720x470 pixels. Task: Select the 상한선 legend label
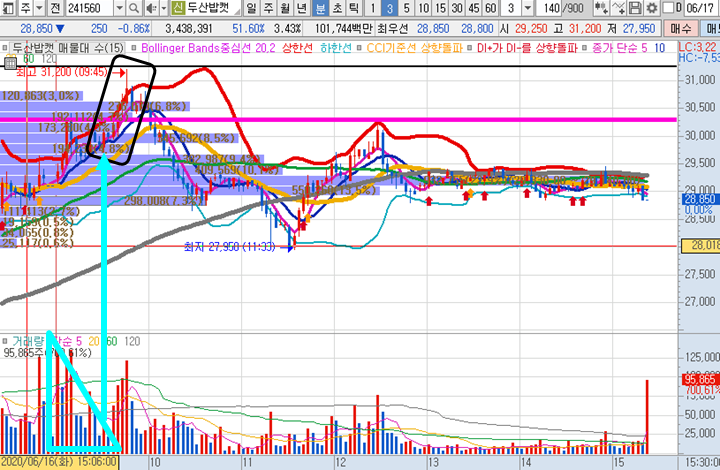pyautogui.click(x=297, y=48)
